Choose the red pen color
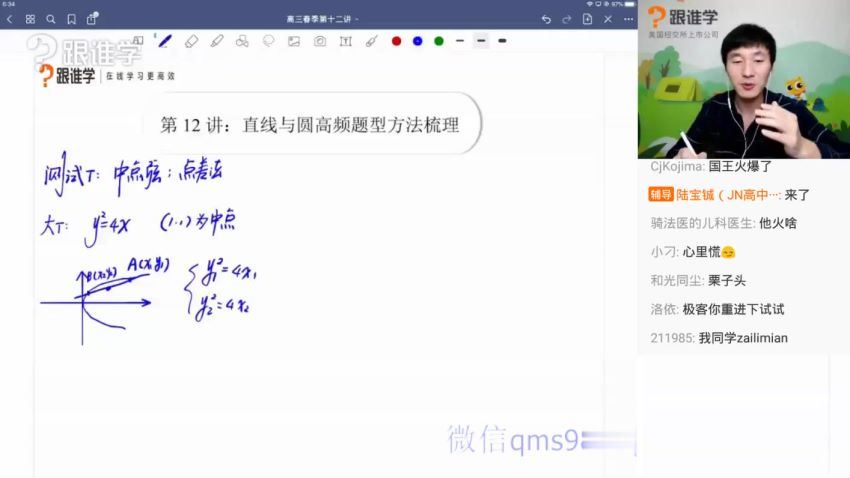This screenshot has width=850, height=478. click(x=396, y=41)
